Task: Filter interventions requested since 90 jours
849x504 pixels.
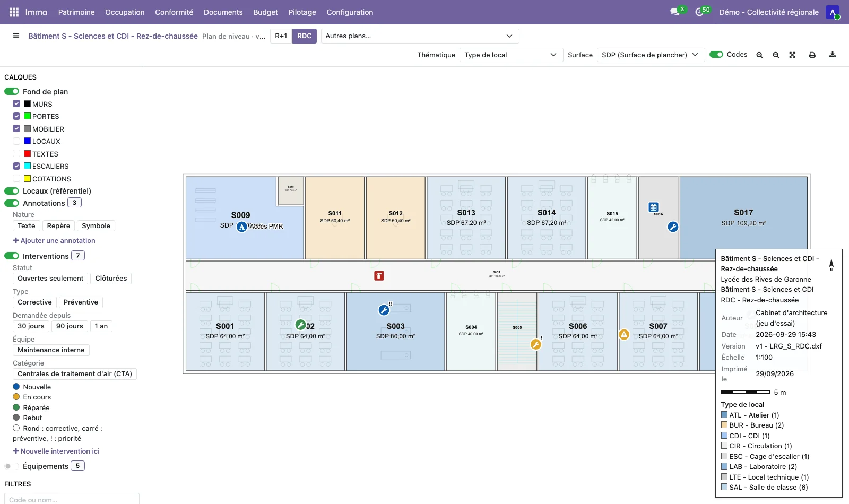Action: tap(70, 326)
